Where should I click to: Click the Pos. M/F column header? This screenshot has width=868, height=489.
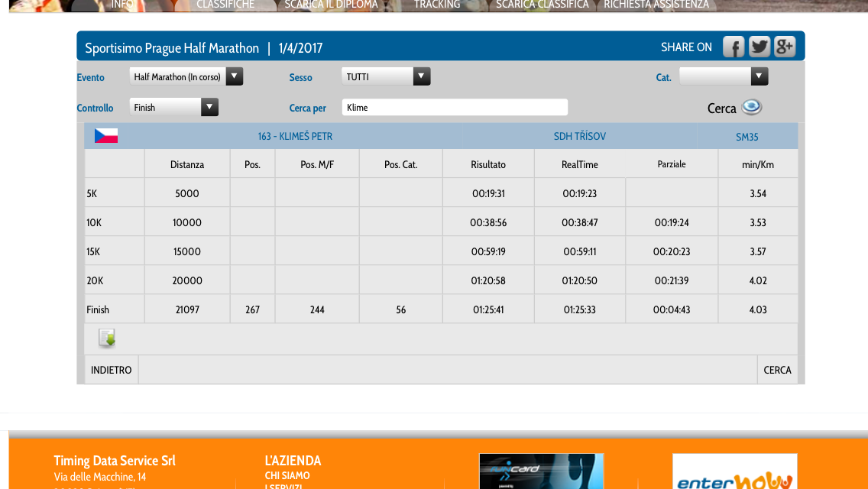(x=317, y=164)
